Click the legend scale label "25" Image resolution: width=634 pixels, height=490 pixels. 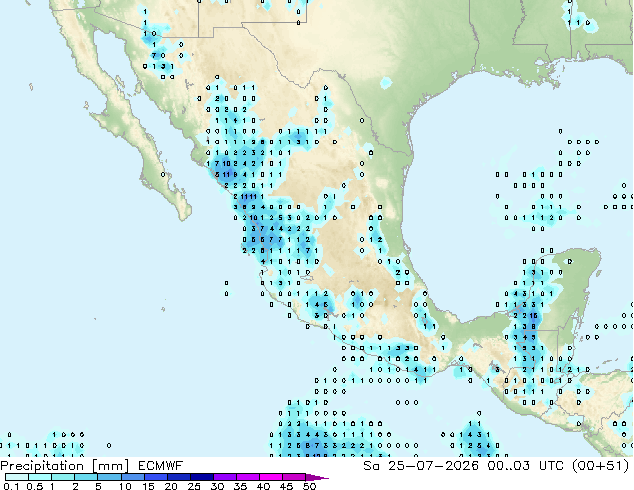(x=194, y=486)
